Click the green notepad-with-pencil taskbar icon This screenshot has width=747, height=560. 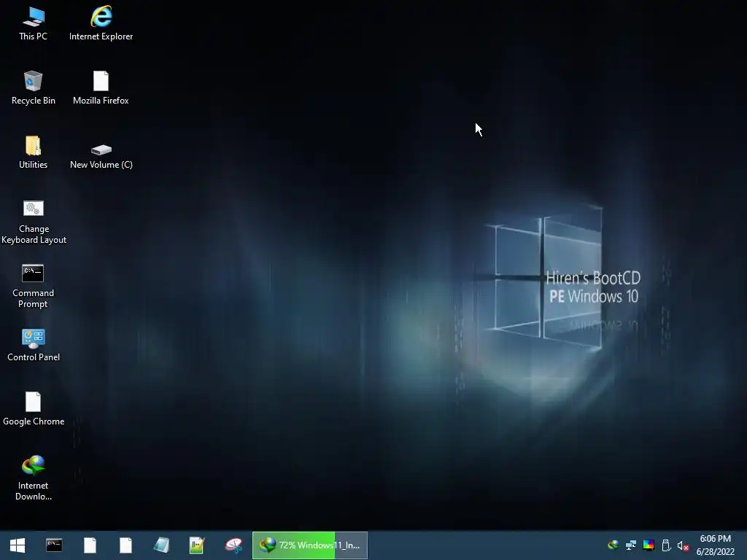(x=197, y=545)
